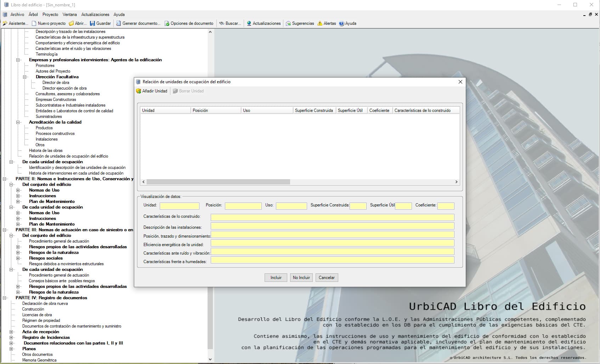The width and height of the screenshot is (600, 364).
Task: Select Terminología tree item
Action: (46, 54)
